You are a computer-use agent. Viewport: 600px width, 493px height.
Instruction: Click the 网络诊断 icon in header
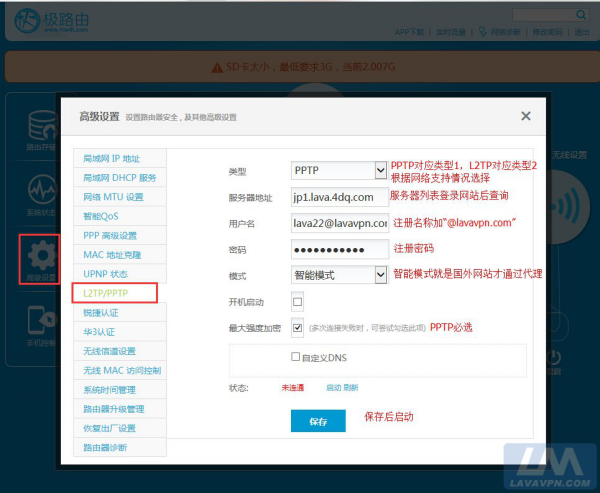tap(483, 32)
